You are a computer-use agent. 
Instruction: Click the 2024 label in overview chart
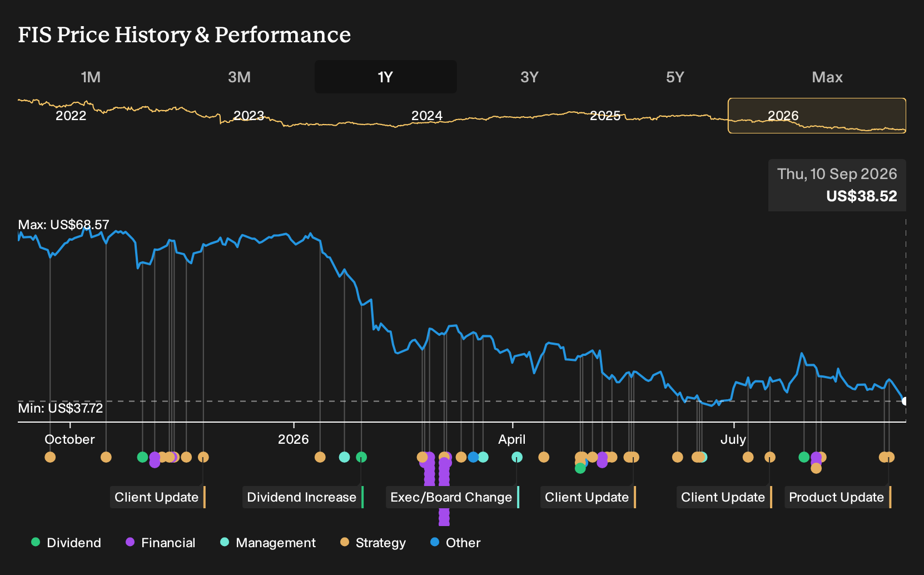(x=427, y=116)
